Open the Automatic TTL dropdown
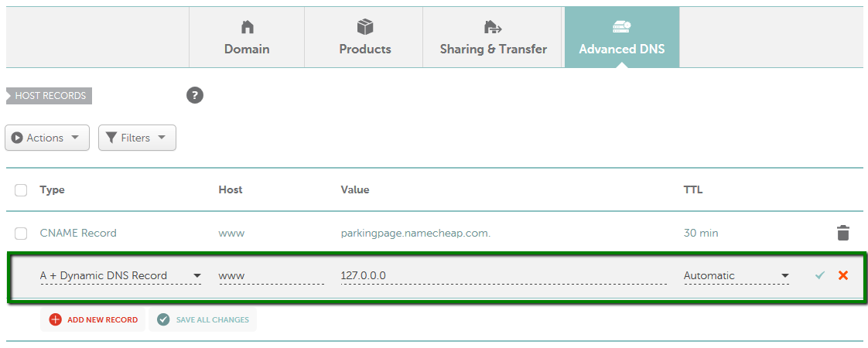868x348 pixels. (x=736, y=275)
